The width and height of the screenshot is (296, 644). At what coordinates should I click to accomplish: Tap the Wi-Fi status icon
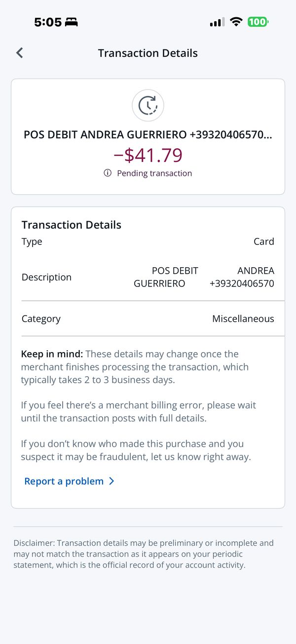tap(236, 22)
